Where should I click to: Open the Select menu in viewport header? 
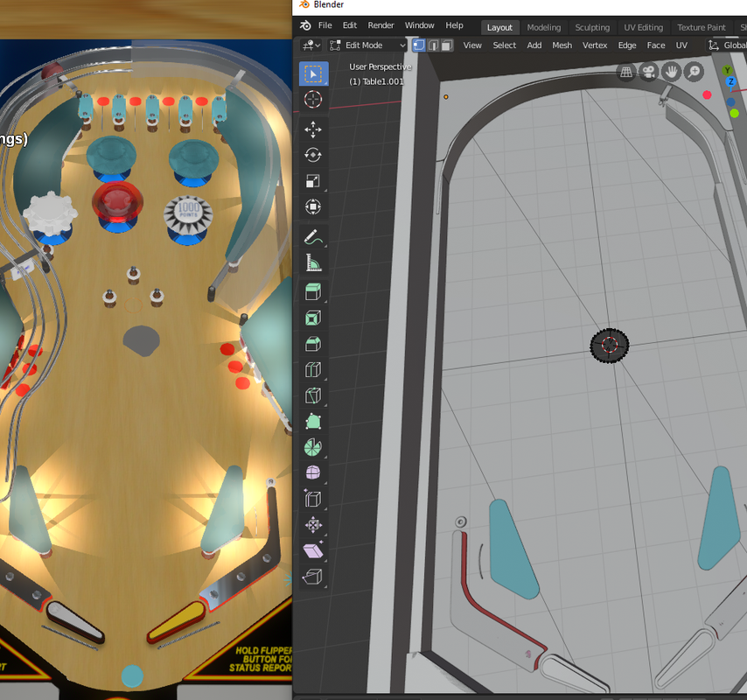pos(504,45)
